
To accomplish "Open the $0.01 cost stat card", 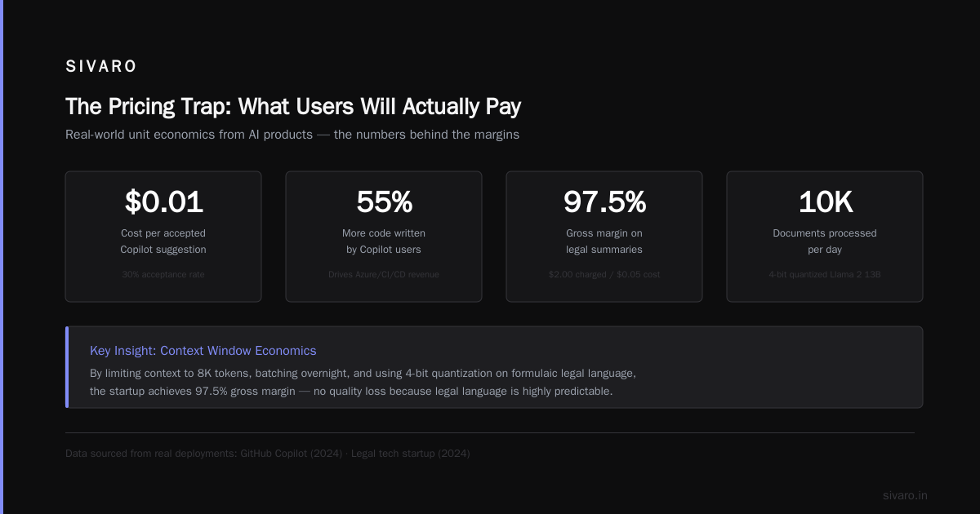I will [x=163, y=237].
